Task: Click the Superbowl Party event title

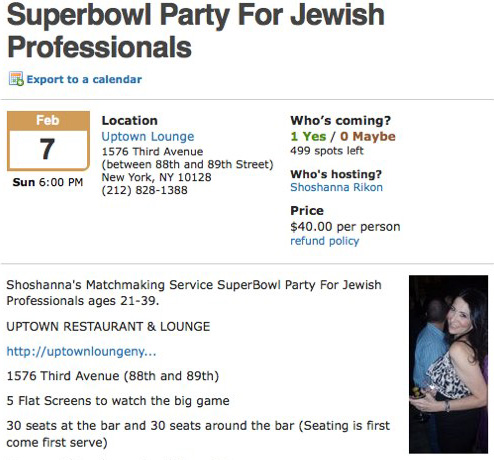Action: click(x=195, y=31)
